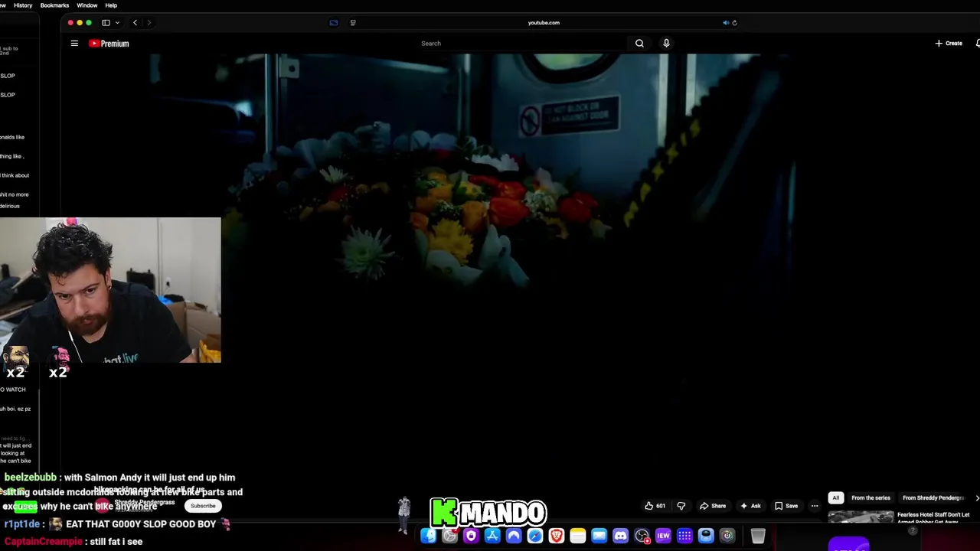Screen dimensions: 980x551
Task: Open the purple dotted-grid app in dock
Action: [684, 536]
